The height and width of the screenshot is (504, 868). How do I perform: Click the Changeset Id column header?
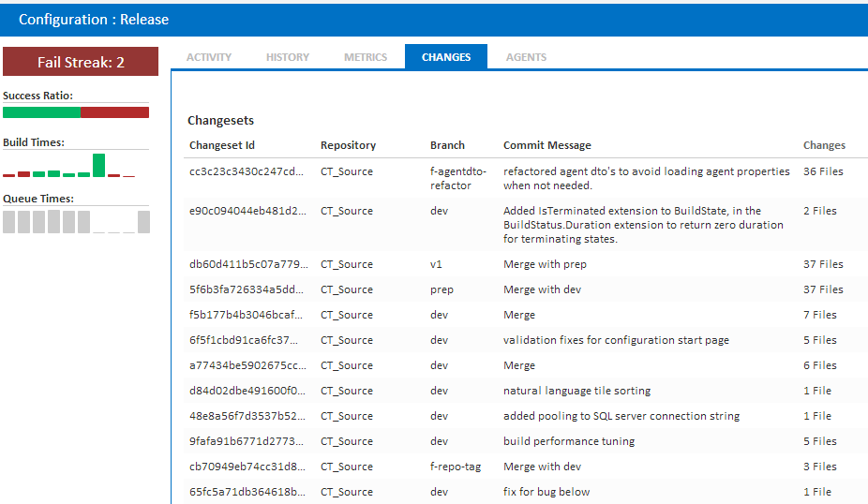(222, 145)
